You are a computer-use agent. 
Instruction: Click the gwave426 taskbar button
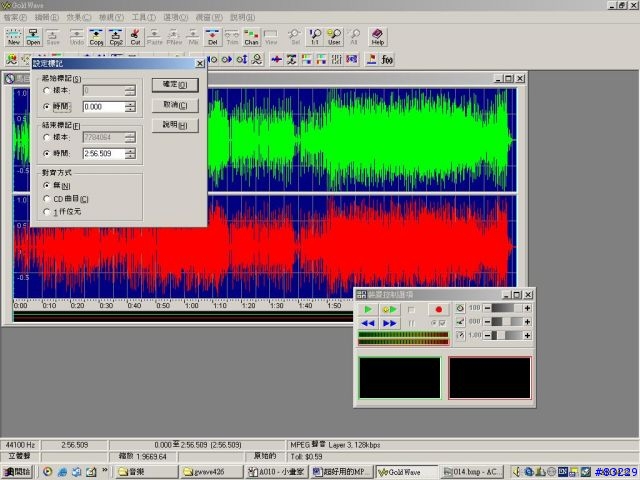[211, 472]
